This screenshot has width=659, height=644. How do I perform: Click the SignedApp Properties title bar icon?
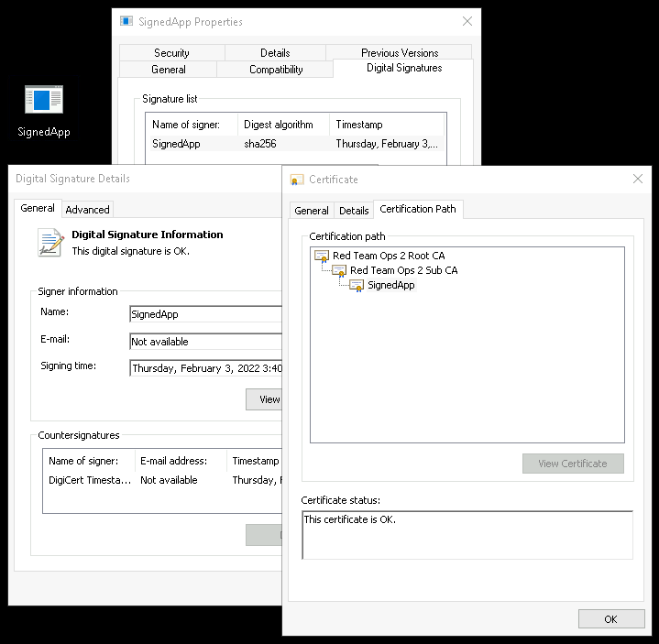click(126, 21)
